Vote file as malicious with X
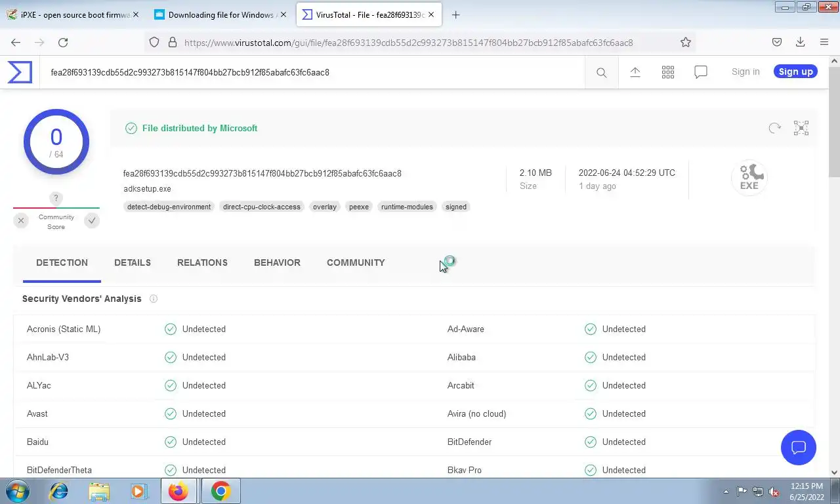The image size is (840, 504). tap(21, 220)
